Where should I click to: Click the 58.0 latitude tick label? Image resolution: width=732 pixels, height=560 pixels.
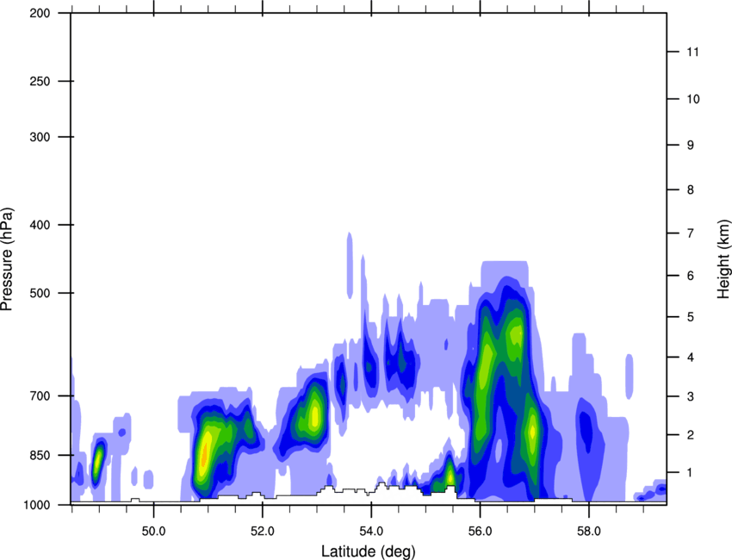[x=589, y=532]
